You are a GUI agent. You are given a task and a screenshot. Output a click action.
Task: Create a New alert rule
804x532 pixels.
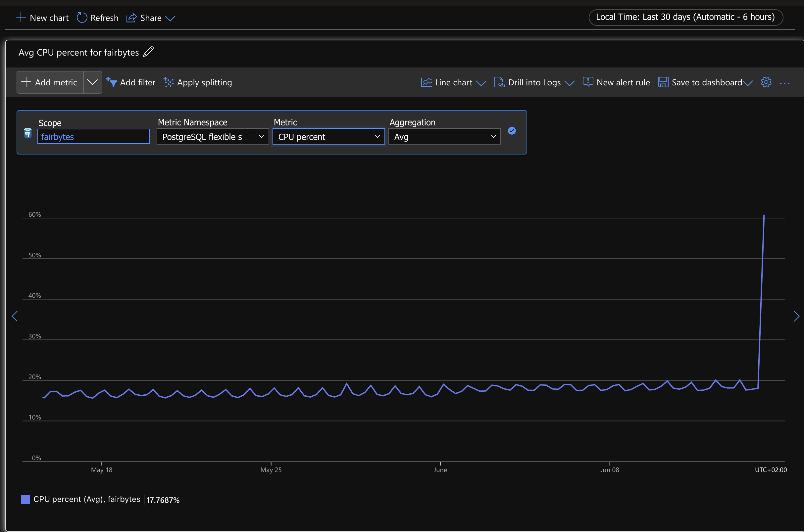[x=616, y=82]
